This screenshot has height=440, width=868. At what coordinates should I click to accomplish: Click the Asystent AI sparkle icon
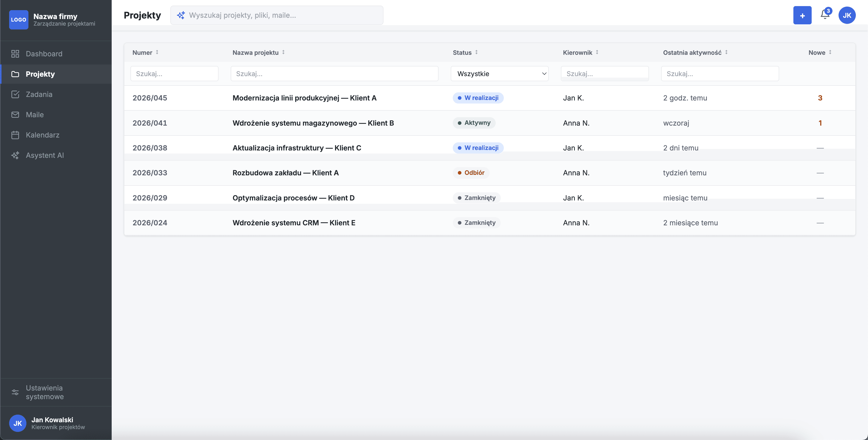[15, 155]
